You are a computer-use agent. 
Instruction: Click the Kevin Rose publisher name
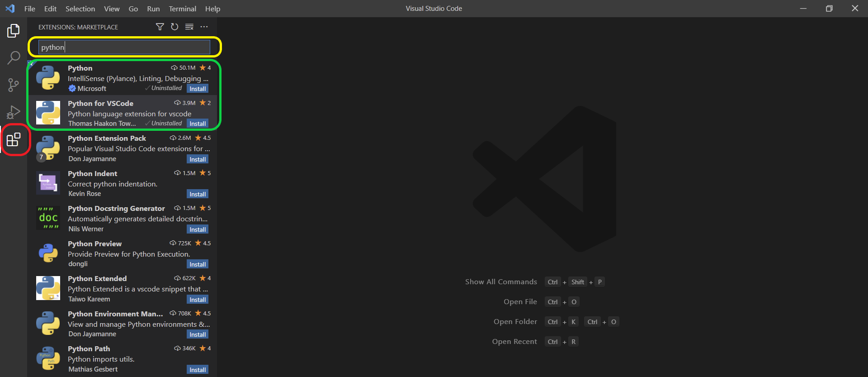click(85, 194)
